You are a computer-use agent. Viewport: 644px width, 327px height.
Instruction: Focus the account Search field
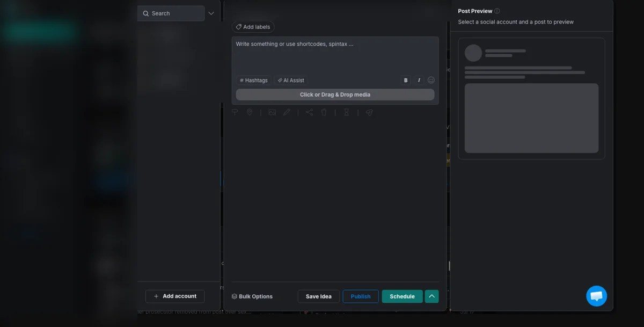point(171,13)
